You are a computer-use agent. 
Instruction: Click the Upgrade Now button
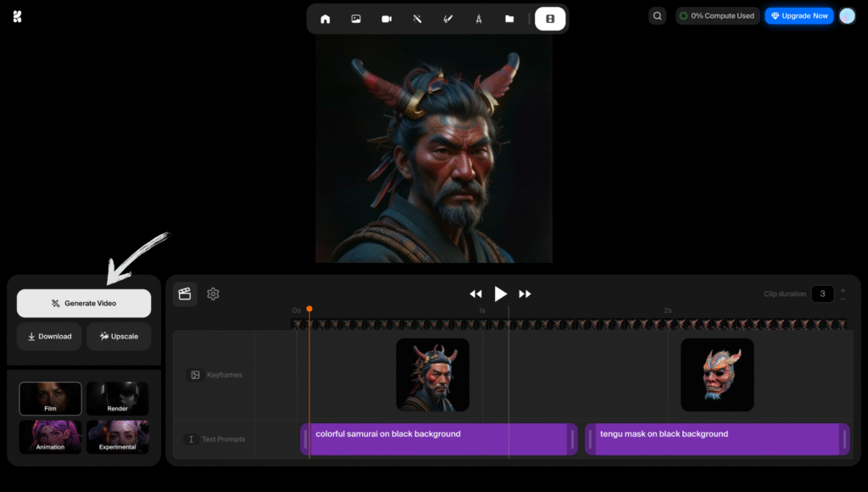click(x=798, y=15)
